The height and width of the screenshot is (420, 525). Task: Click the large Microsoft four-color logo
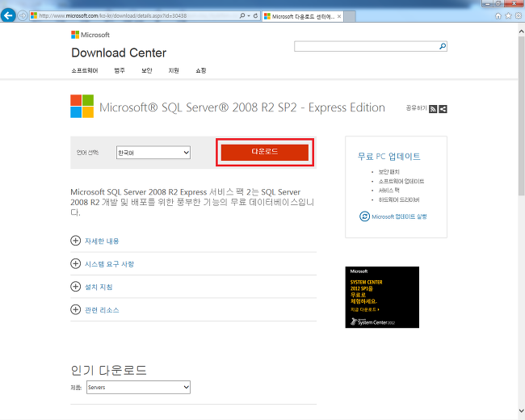(x=82, y=106)
